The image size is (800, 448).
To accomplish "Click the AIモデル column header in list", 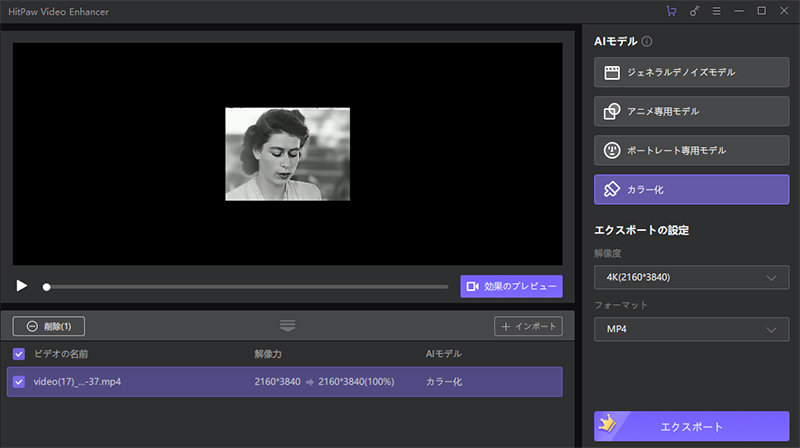I will [443, 354].
